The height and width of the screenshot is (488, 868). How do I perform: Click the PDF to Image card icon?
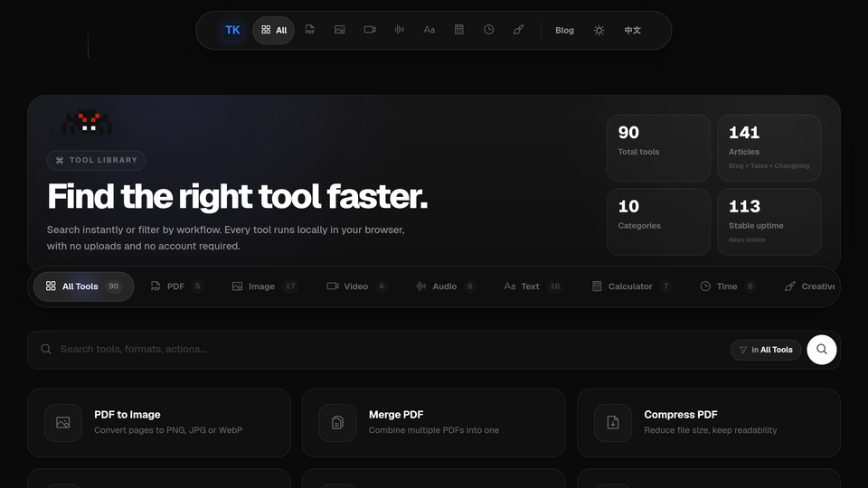[x=63, y=423]
